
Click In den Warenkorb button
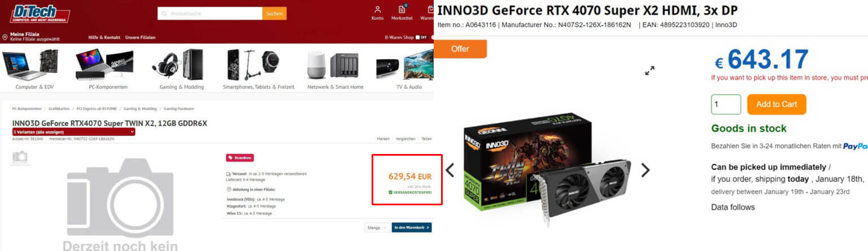pos(412,227)
